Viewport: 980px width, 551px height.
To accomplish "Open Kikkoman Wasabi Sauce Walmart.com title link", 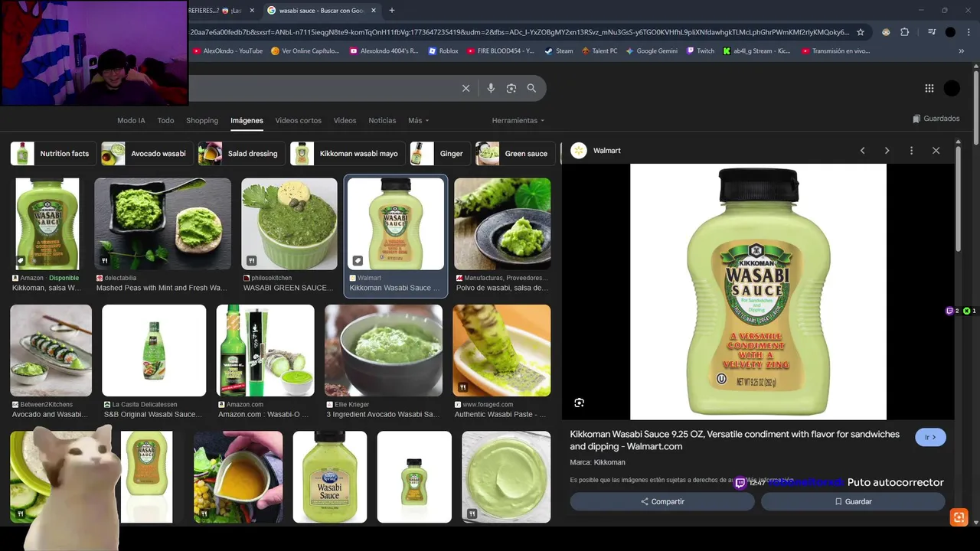I will (x=734, y=440).
